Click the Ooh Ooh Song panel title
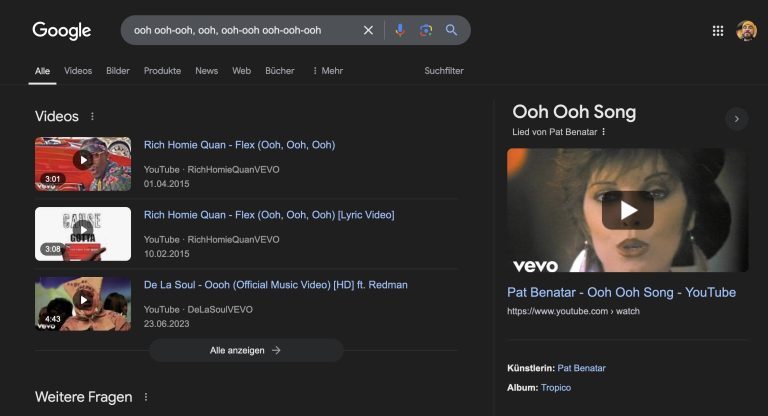The width and height of the screenshot is (768, 416). click(574, 112)
